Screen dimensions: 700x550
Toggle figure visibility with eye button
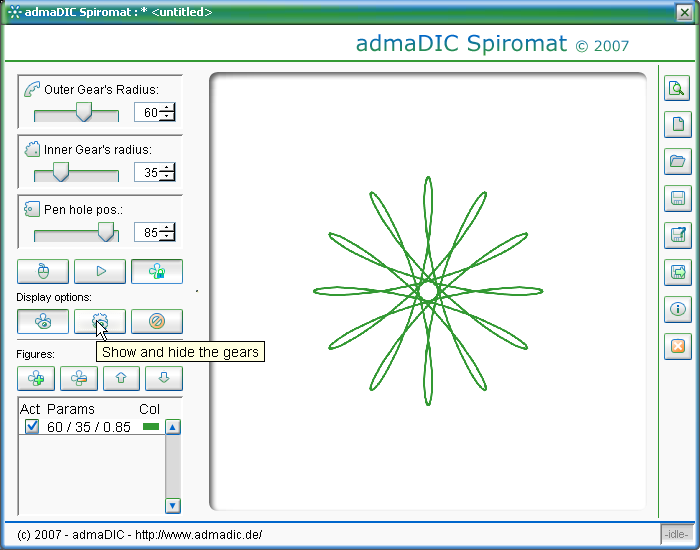pyautogui.click(x=43, y=321)
